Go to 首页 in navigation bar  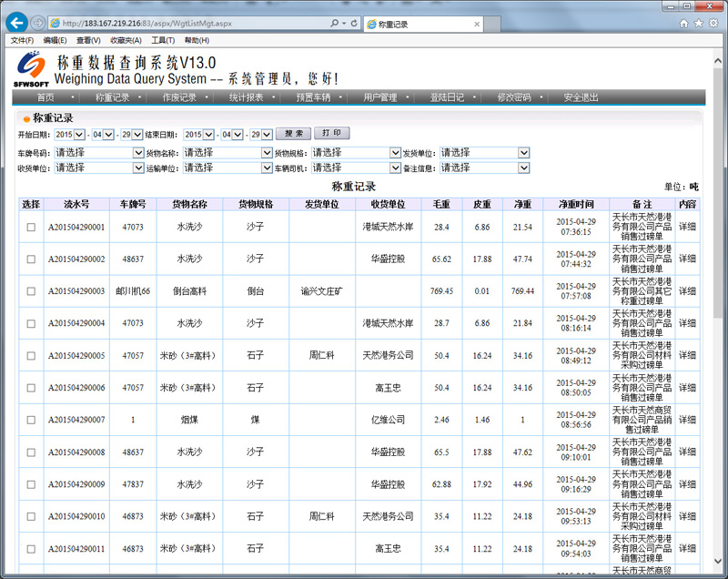45,97
